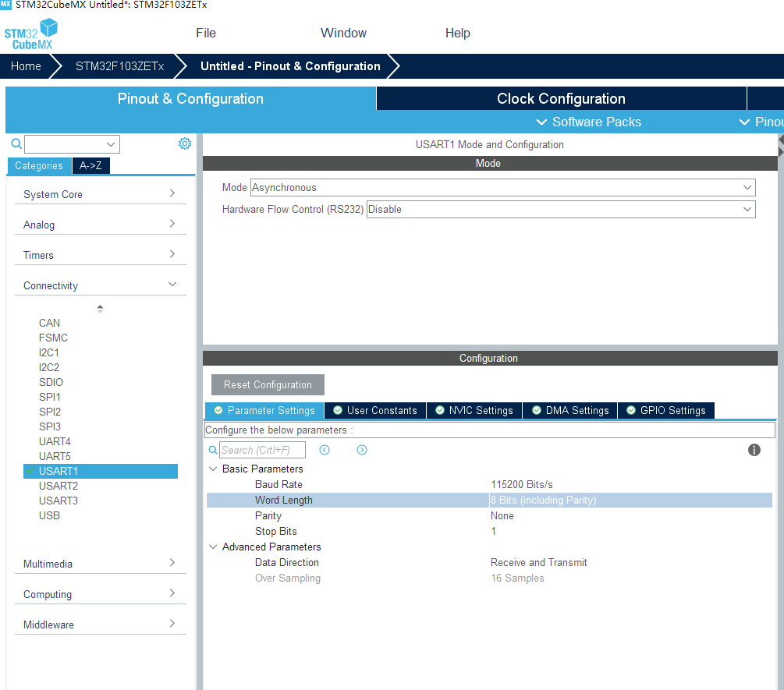This screenshot has width=784, height=690.
Task: Select I2C2 peripheral
Action: pos(49,368)
